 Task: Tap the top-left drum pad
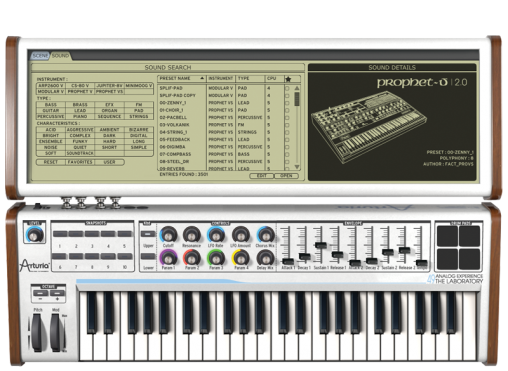click(447, 236)
